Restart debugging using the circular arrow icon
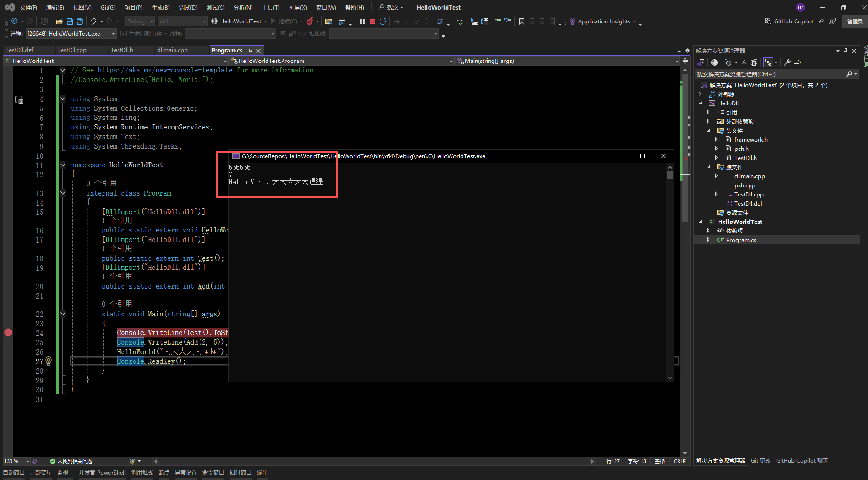Viewport: 868px width, 480px height. pos(383,21)
